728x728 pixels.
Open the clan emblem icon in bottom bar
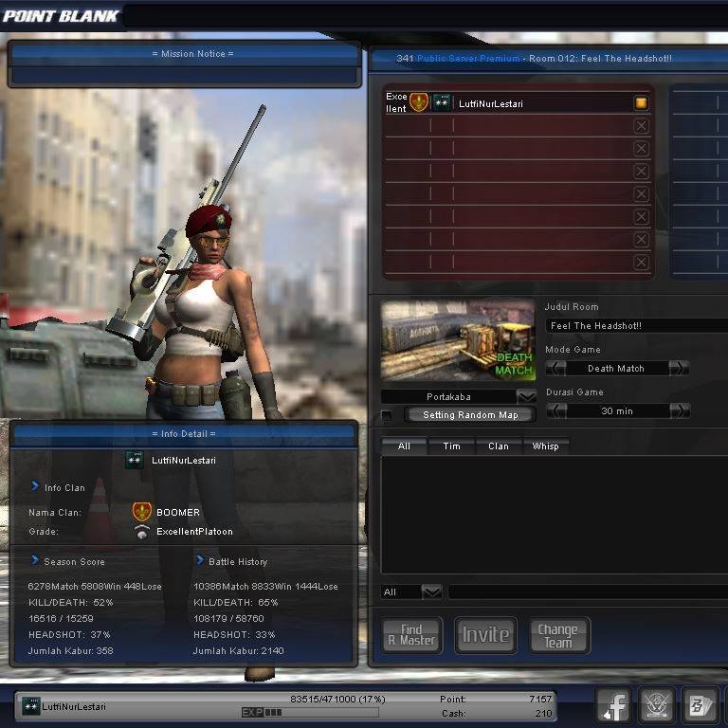pos(657,705)
